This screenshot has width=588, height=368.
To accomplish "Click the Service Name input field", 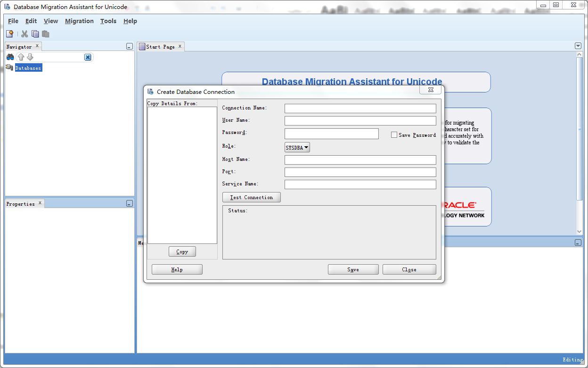I will pyautogui.click(x=360, y=184).
